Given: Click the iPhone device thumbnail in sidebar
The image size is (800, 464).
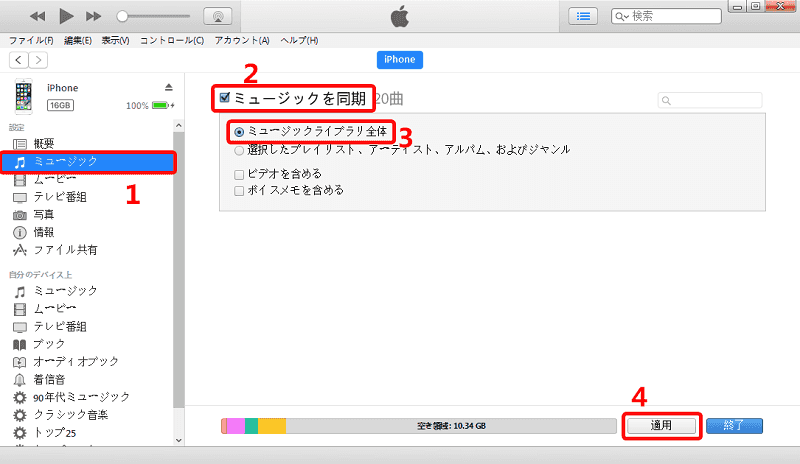Looking at the screenshot, I should [23, 96].
